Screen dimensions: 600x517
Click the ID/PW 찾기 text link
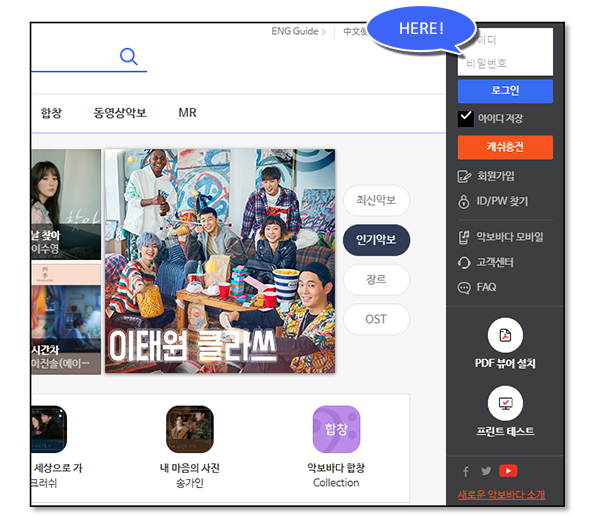point(502,201)
